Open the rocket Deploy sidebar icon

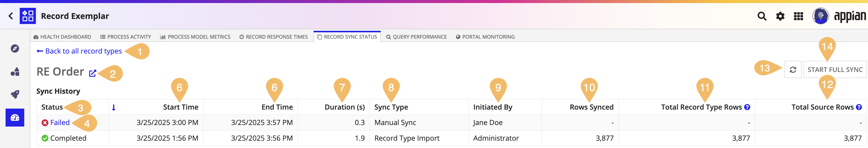tap(15, 94)
